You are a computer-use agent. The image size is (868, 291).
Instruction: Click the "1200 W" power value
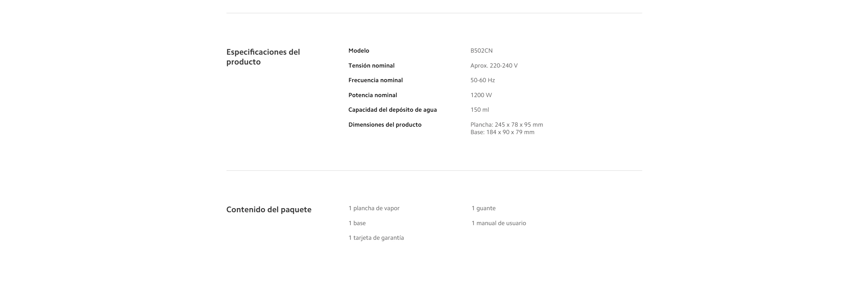coord(481,95)
